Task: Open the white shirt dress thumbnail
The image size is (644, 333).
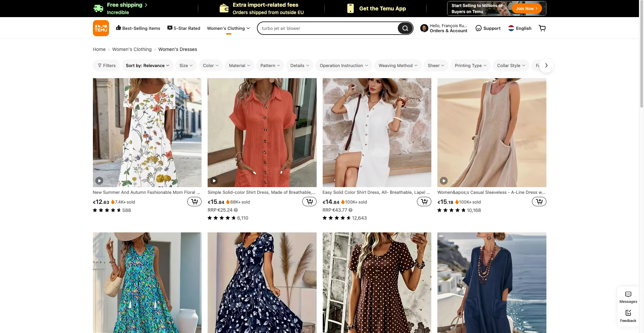Action: pyautogui.click(x=377, y=132)
